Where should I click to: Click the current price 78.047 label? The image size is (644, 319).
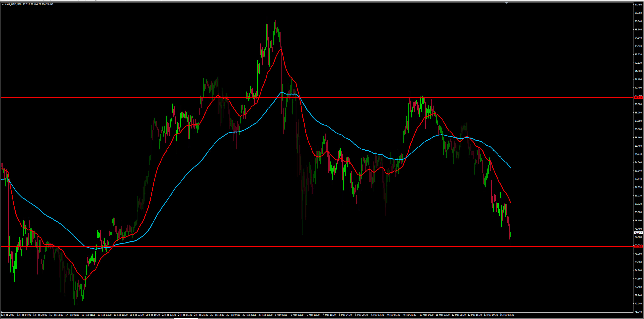[x=638, y=233]
